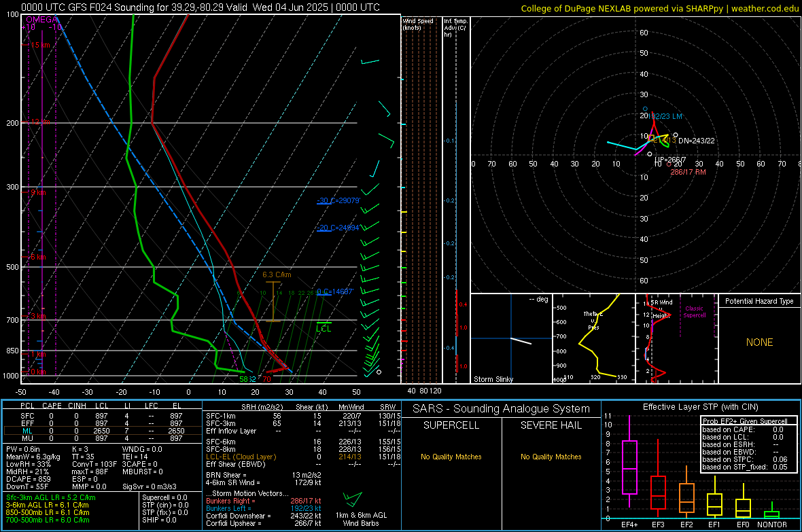Click the -30 C=29079' level label
The width and height of the screenshot is (802, 532).
[338, 200]
